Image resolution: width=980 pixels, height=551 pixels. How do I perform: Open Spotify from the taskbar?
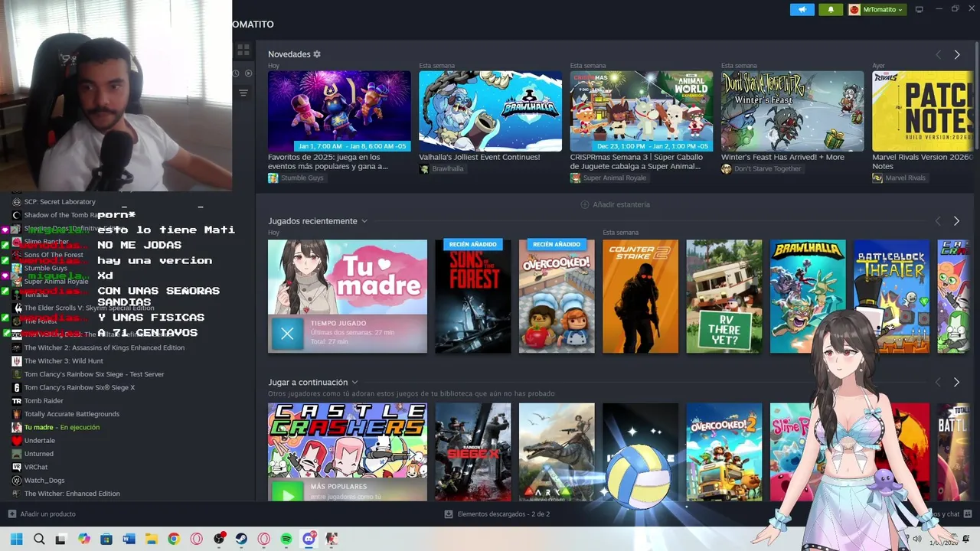286,539
